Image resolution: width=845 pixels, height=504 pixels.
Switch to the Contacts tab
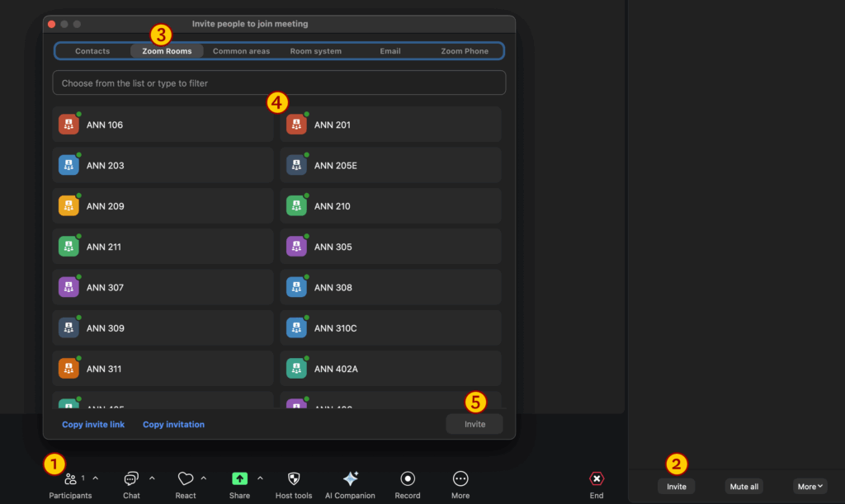click(x=92, y=51)
